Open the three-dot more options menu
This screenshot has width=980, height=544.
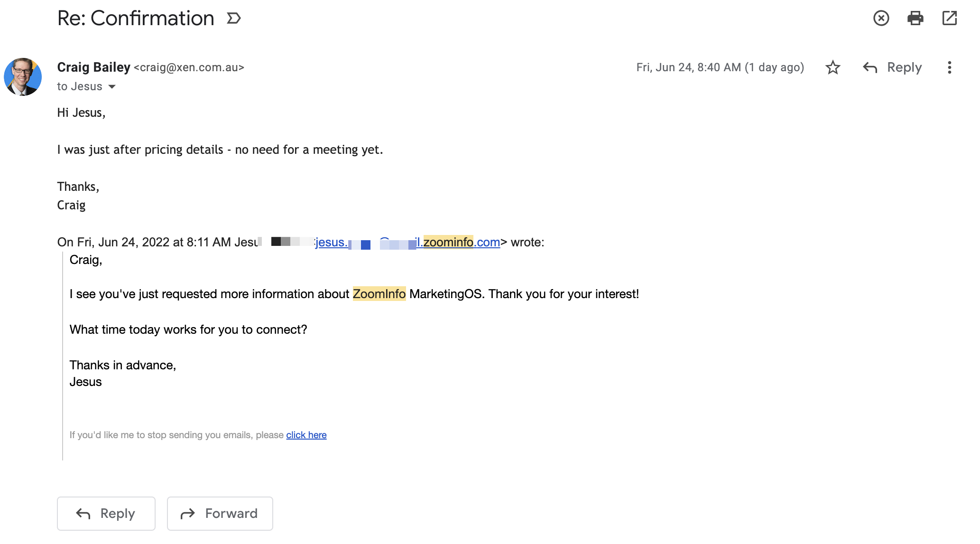(x=949, y=67)
